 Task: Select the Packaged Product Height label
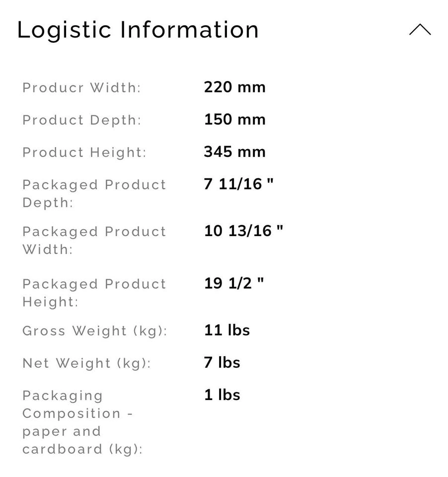94,293
